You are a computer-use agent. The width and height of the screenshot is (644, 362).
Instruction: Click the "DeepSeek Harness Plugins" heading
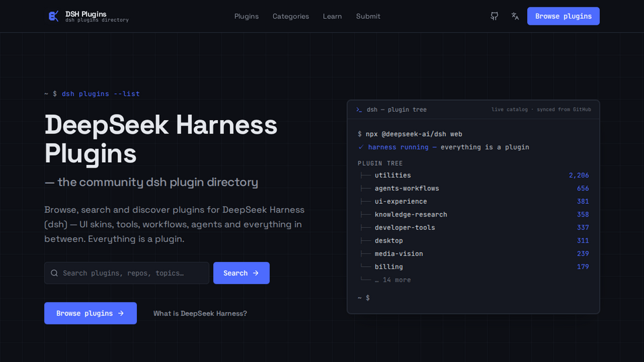pyautogui.click(x=160, y=139)
